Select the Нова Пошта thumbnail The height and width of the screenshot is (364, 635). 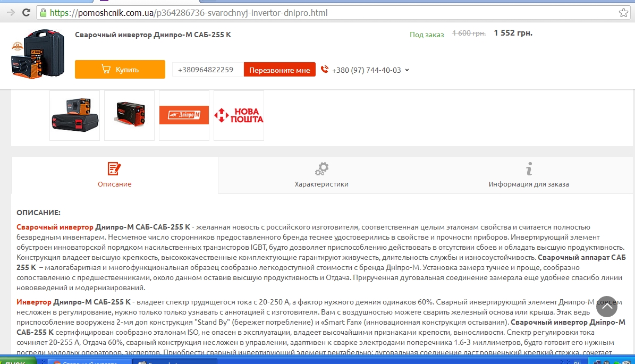tap(239, 115)
